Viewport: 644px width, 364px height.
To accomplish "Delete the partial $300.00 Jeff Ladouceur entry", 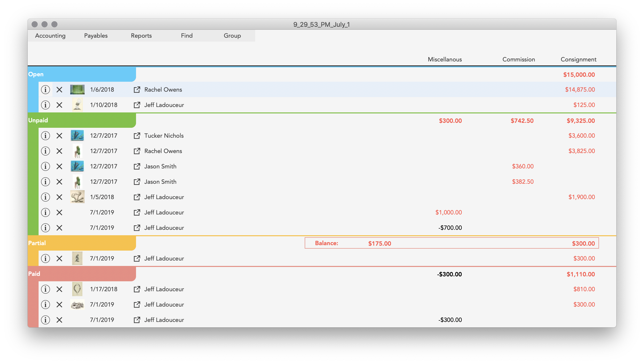I will (x=60, y=258).
